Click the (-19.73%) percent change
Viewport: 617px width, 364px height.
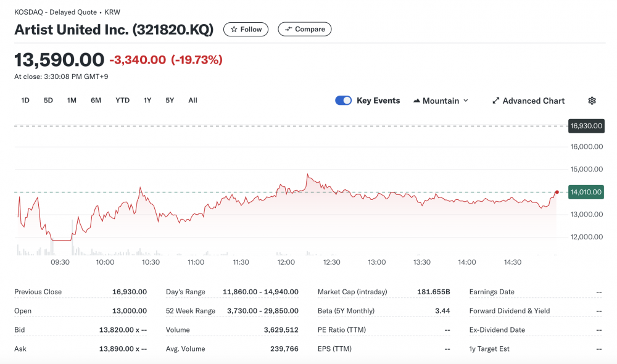click(x=197, y=60)
